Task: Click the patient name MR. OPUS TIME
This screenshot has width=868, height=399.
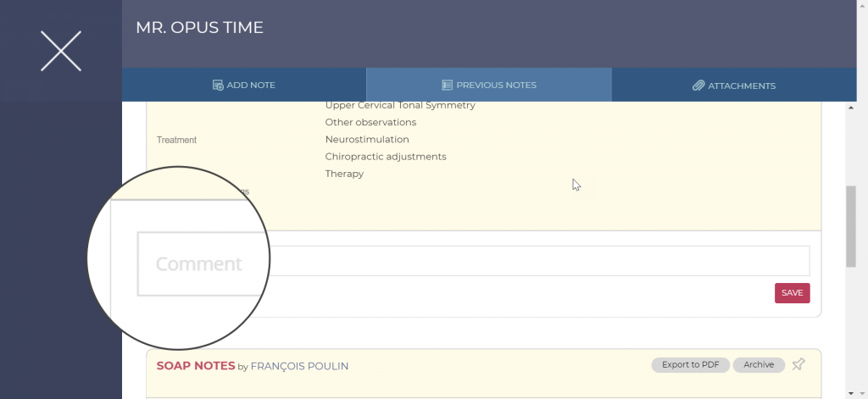Action: pos(199,28)
